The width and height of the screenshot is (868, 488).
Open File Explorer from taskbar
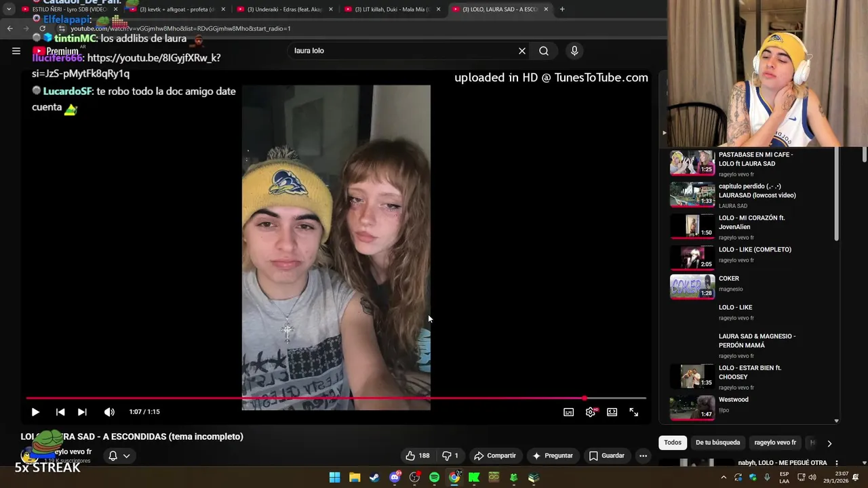[355, 478]
